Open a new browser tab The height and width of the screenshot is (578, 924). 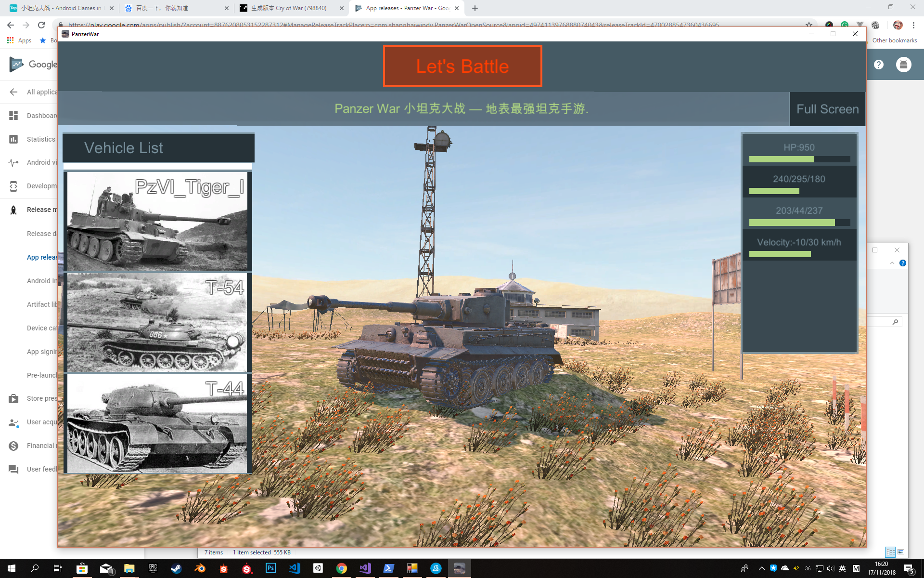click(x=475, y=8)
